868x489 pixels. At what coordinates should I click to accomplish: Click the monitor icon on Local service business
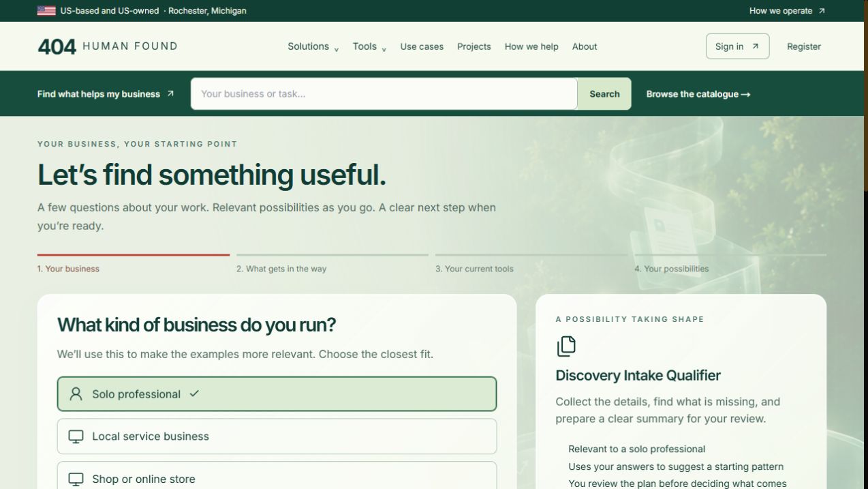[x=76, y=436]
